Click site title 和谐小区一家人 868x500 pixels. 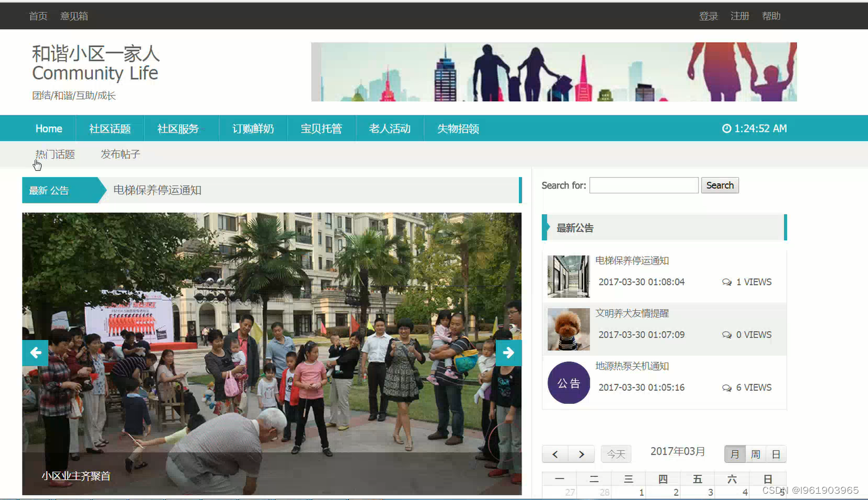(x=96, y=53)
